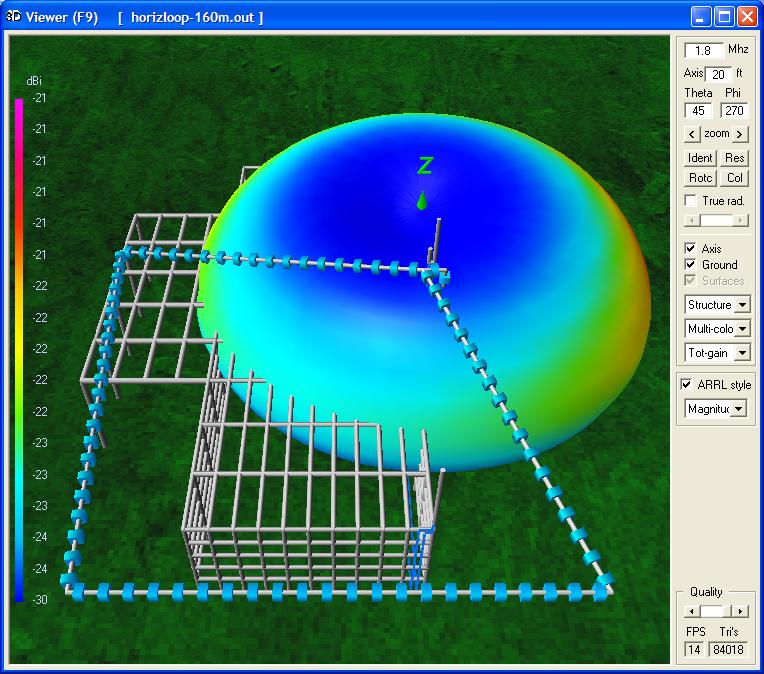Screen dimensions: 764x674
Task: Uncheck the Axis checkbox
Action: point(690,248)
